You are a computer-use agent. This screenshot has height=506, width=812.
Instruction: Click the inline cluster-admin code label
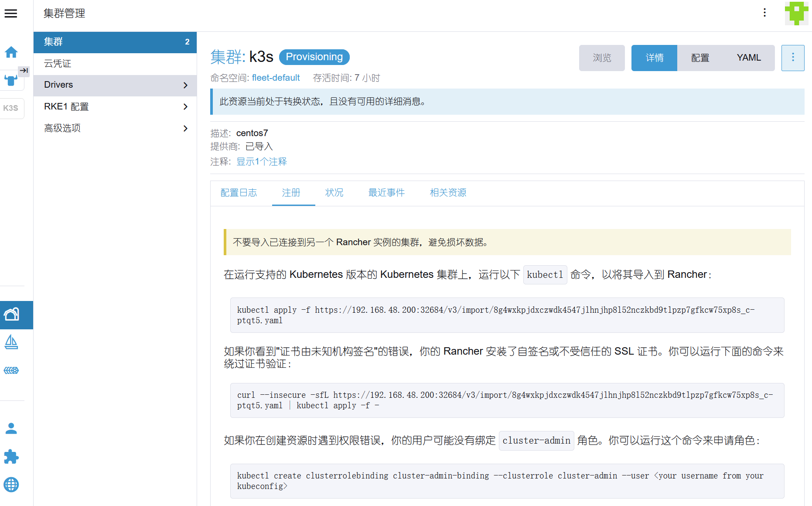(x=536, y=441)
